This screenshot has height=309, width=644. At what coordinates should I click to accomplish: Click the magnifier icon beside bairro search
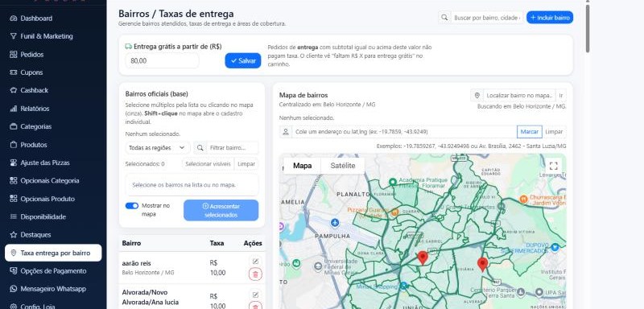[444, 18]
